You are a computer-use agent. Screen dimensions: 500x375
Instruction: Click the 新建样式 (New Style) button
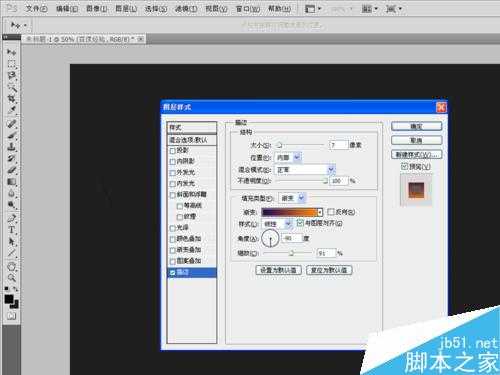416,155
